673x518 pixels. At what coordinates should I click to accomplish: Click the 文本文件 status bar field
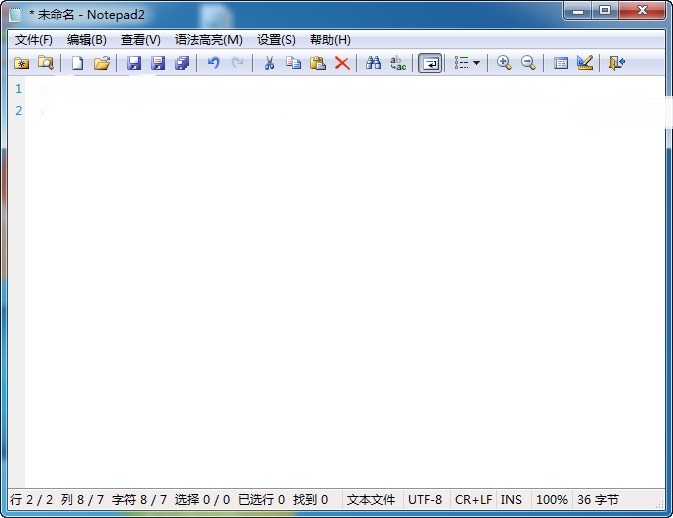[371, 500]
